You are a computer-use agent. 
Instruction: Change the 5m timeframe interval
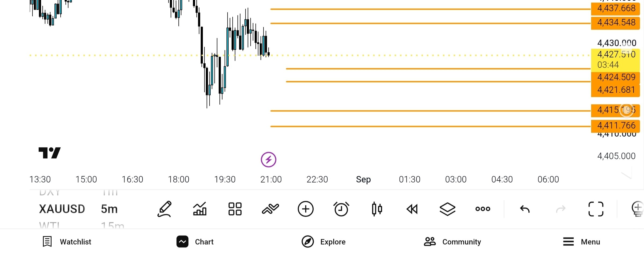pyautogui.click(x=109, y=209)
